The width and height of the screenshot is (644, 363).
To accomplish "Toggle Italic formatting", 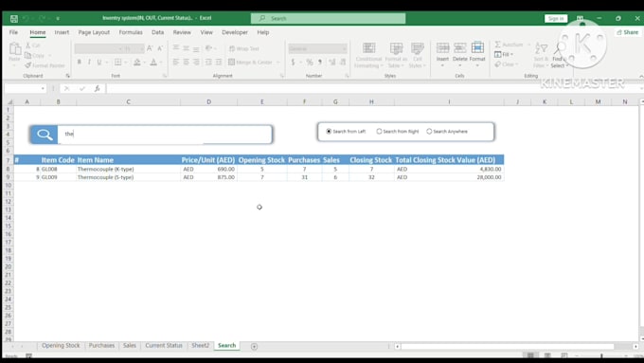I will tap(89, 62).
